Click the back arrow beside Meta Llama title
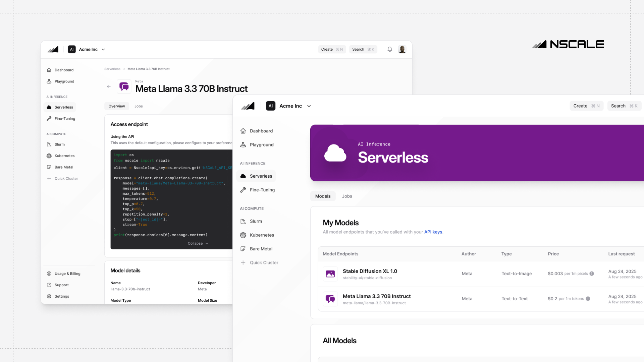Screen dimensions: 644x362 tap(109, 86)
